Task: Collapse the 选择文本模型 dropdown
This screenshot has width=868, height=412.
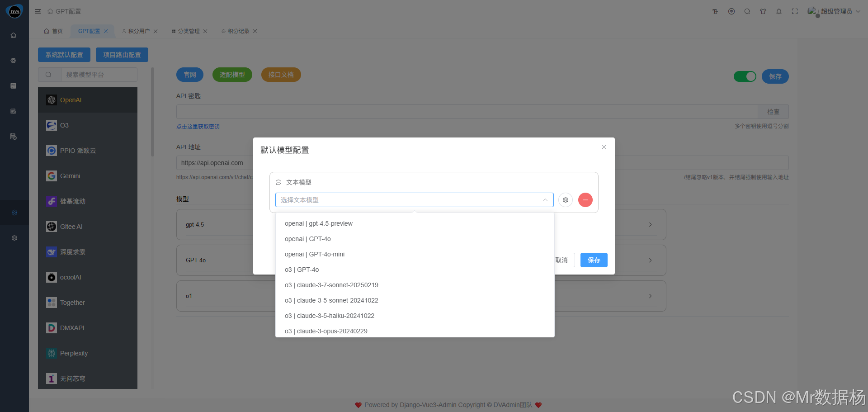Action: [545, 200]
